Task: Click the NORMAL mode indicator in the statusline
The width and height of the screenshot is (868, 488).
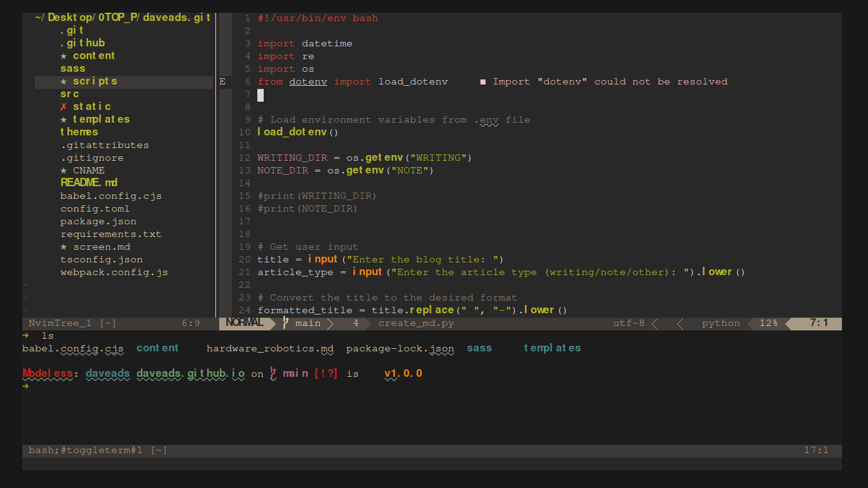Action: (245, 323)
